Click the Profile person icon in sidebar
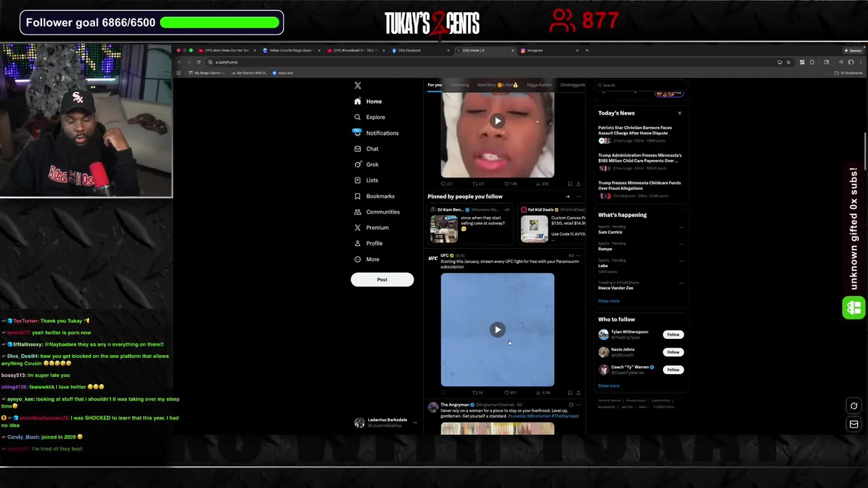The image size is (868, 488). [x=357, y=243]
